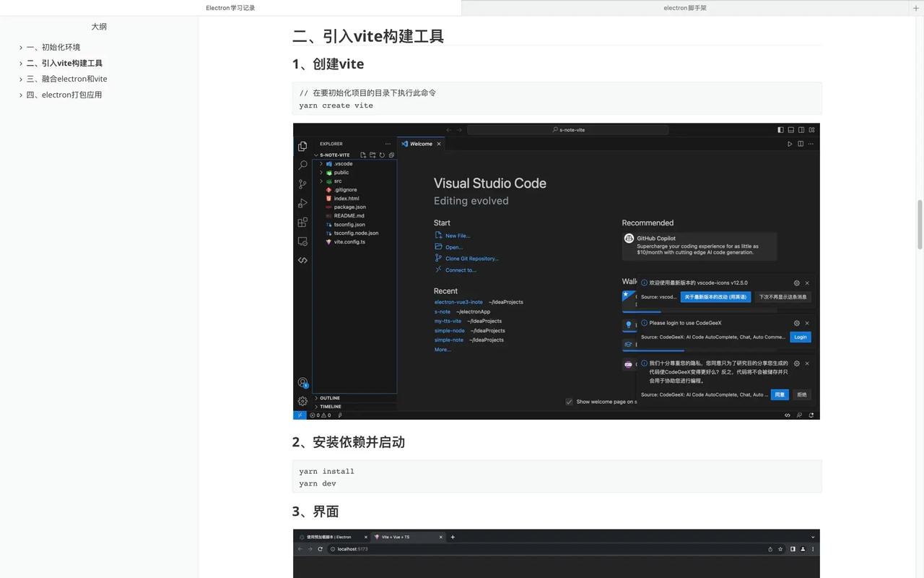Expand chevron beside 一、初始化环境 in outline

pyautogui.click(x=21, y=48)
